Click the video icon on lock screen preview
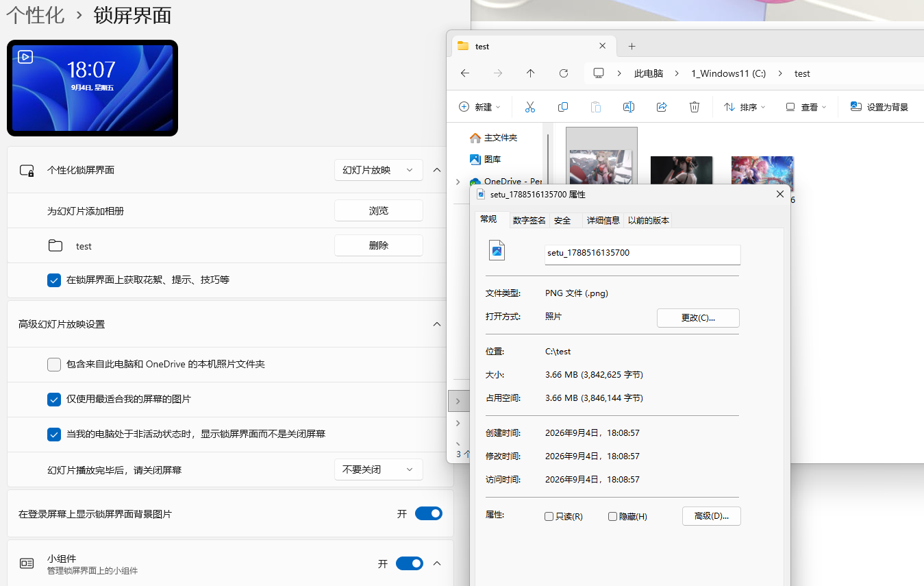 pos(25,57)
